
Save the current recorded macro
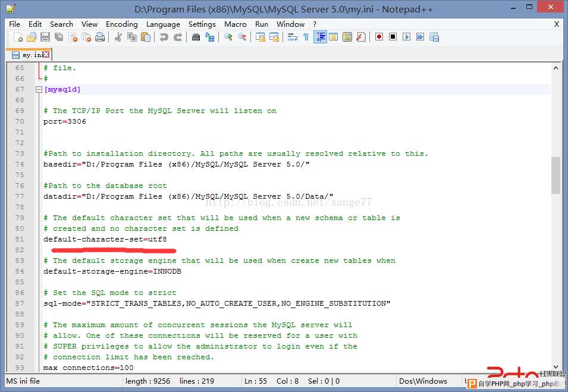point(434,37)
